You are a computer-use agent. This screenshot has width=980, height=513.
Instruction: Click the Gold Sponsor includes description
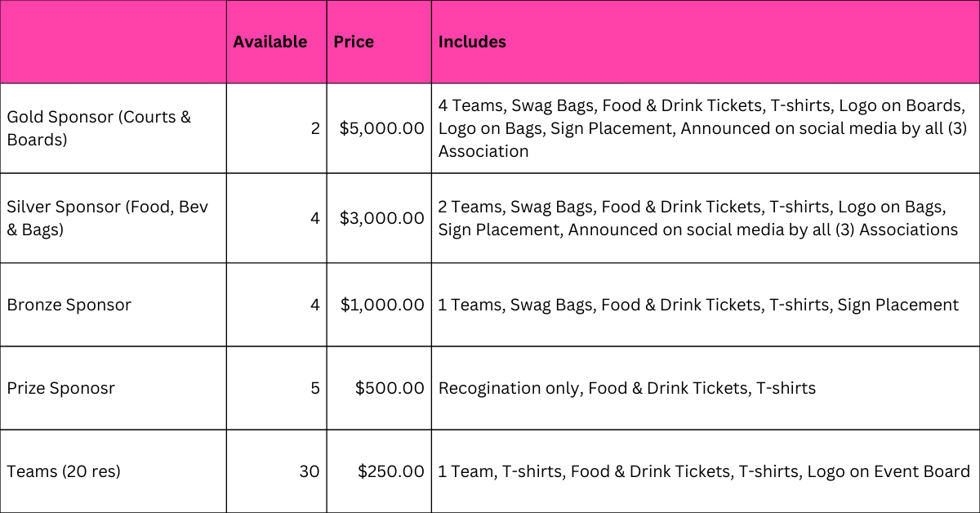tap(702, 128)
